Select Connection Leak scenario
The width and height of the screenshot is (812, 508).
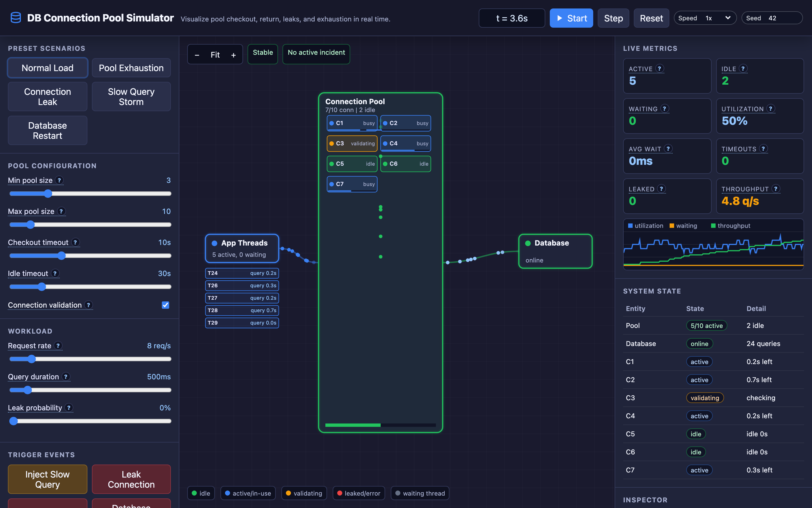48,97
